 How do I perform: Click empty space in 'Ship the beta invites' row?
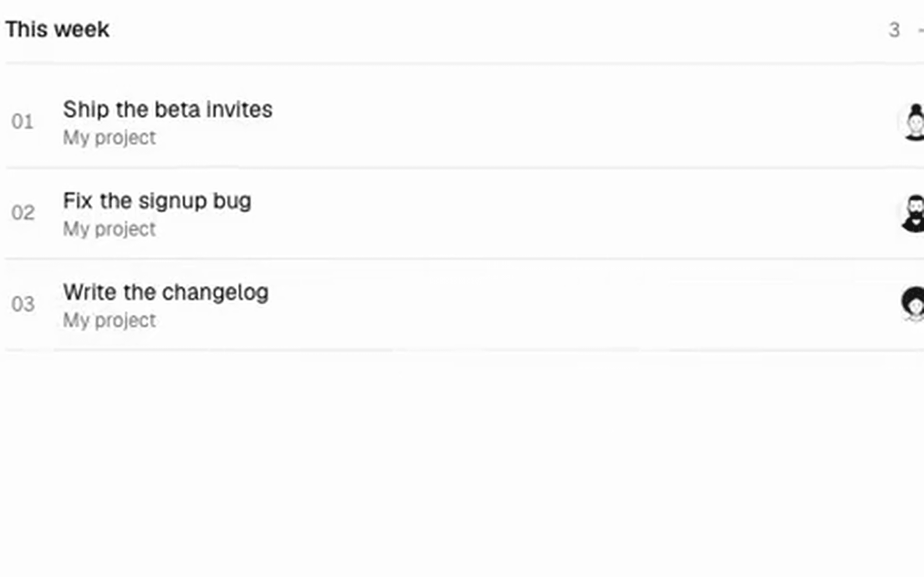[573, 122]
